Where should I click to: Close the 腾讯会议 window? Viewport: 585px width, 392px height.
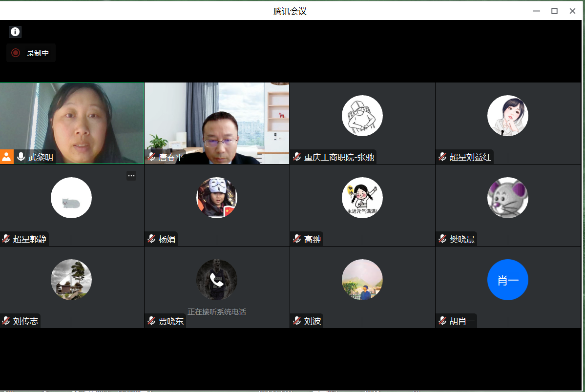[573, 11]
